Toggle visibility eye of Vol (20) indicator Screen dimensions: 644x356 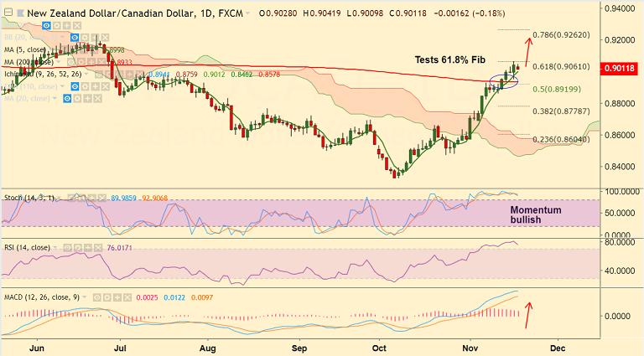pos(46,25)
